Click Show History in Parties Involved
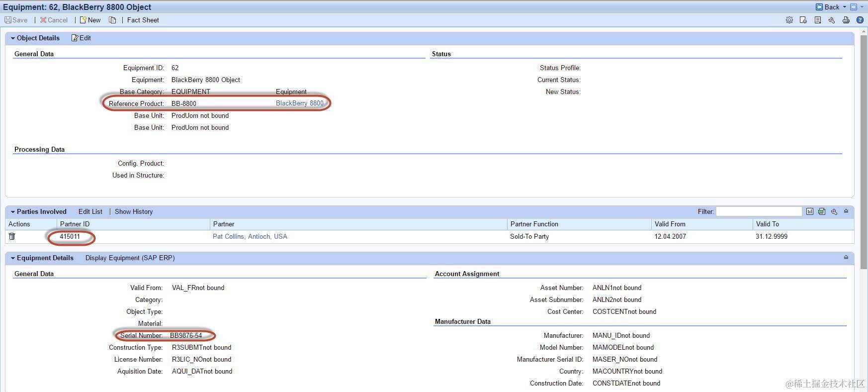 click(x=134, y=212)
